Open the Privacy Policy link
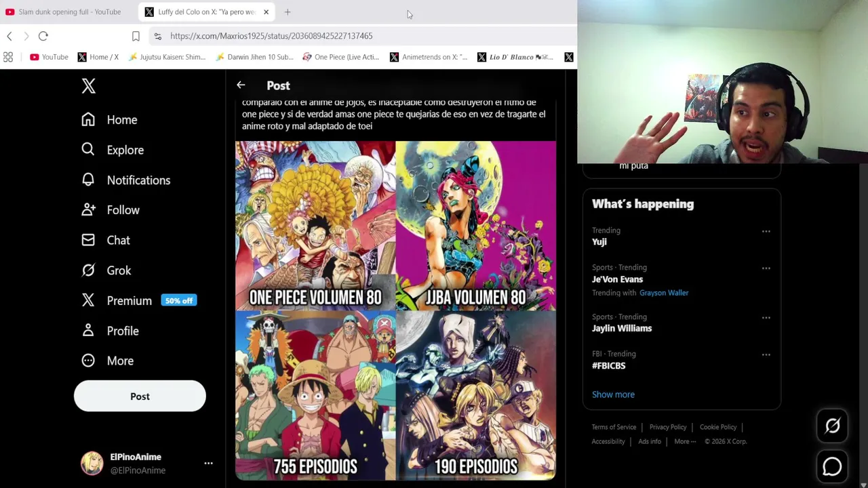 click(668, 427)
